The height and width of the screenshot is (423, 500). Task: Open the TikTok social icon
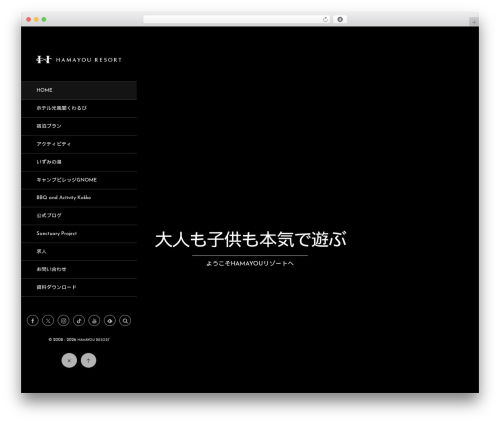79,321
